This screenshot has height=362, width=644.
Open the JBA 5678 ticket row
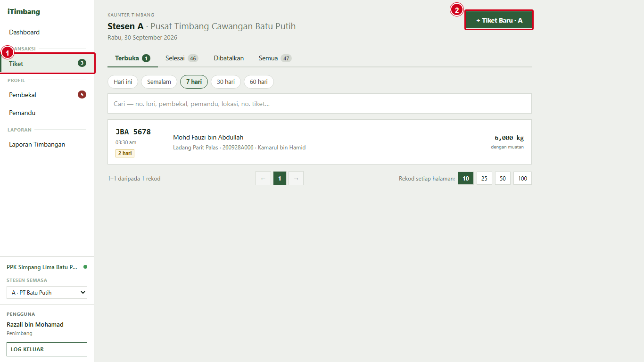pyautogui.click(x=320, y=142)
